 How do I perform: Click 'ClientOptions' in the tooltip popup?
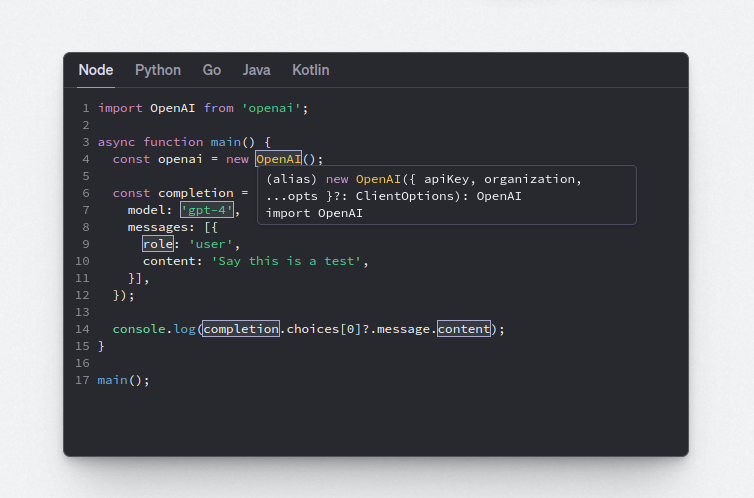coord(404,196)
